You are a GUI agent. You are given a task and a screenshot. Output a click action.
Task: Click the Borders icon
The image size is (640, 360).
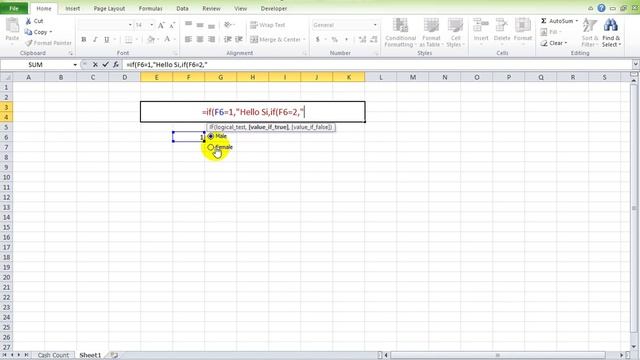[x=129, y=40]
